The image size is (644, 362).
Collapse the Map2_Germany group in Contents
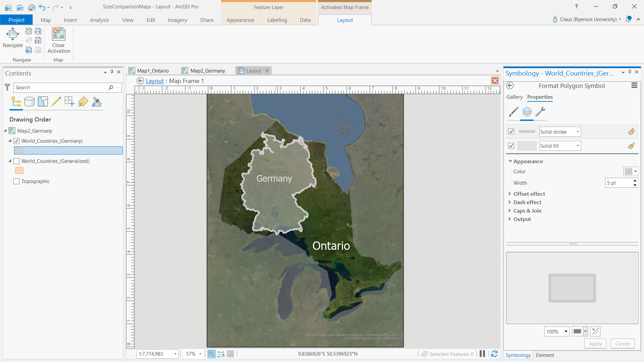5,131
